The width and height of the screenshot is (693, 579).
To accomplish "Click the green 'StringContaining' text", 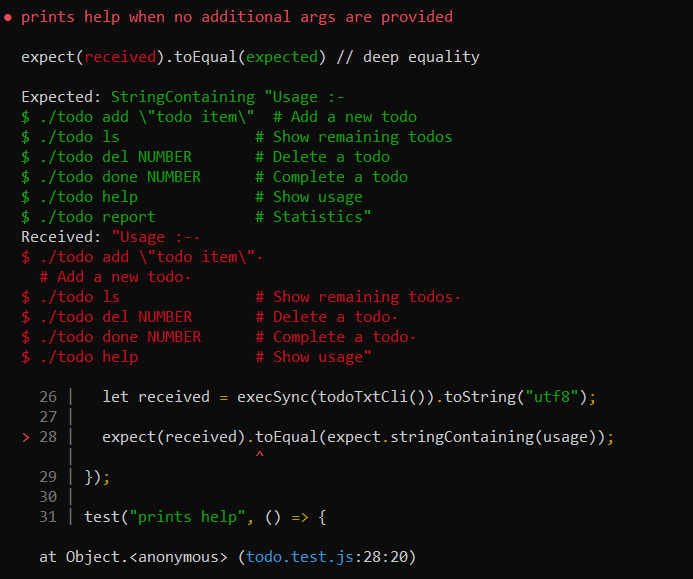I will (183, 97).
